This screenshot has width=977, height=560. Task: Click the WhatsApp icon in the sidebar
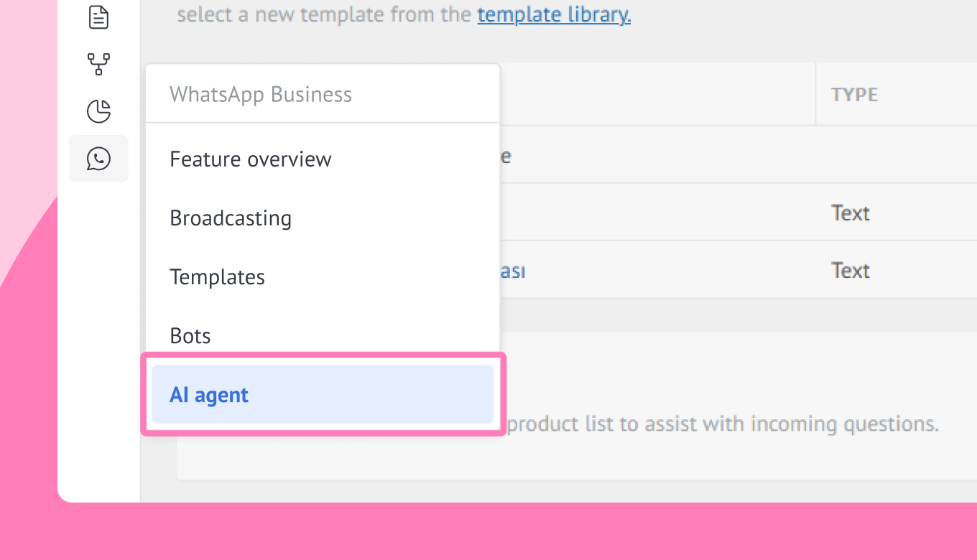click(98, 159)
